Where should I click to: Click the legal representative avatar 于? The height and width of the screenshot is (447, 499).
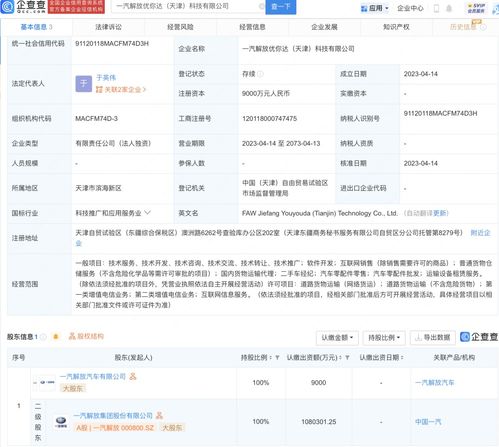(84, 84)
